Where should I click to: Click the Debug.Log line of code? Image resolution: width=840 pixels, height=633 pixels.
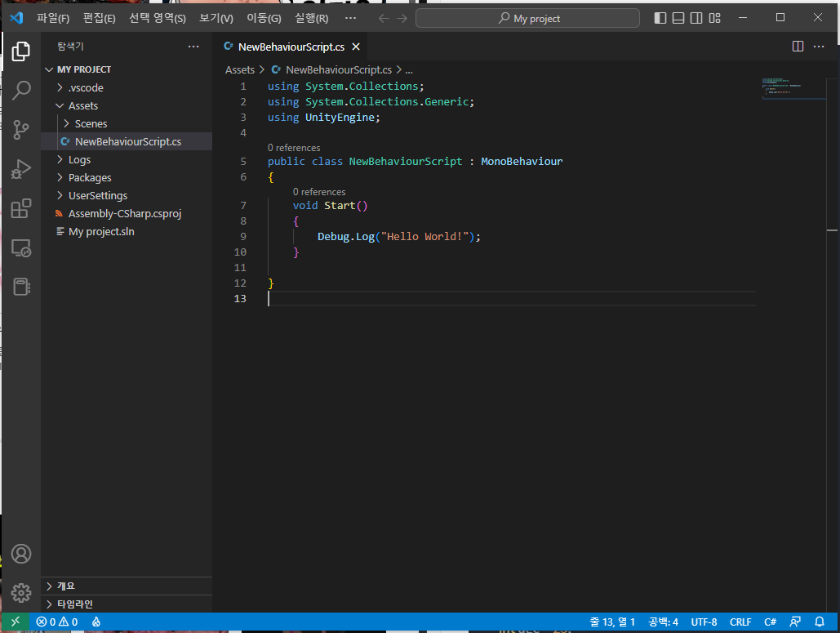click(398, 236)
